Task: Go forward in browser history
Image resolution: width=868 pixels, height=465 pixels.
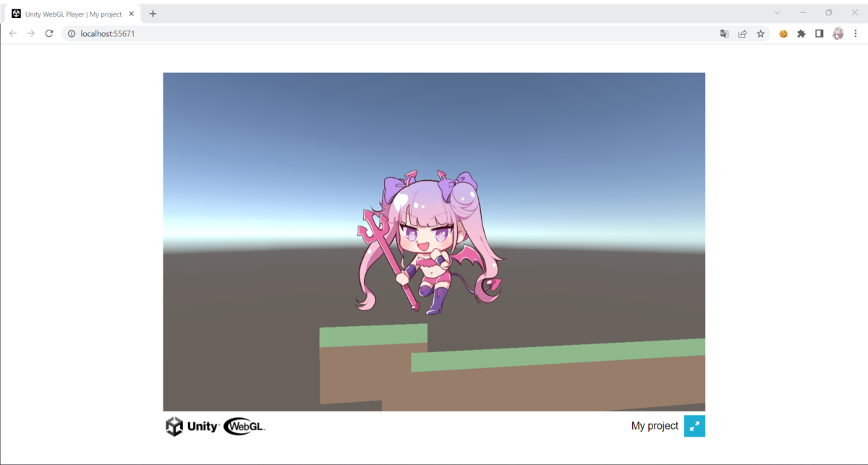Action: pos(31,33)
